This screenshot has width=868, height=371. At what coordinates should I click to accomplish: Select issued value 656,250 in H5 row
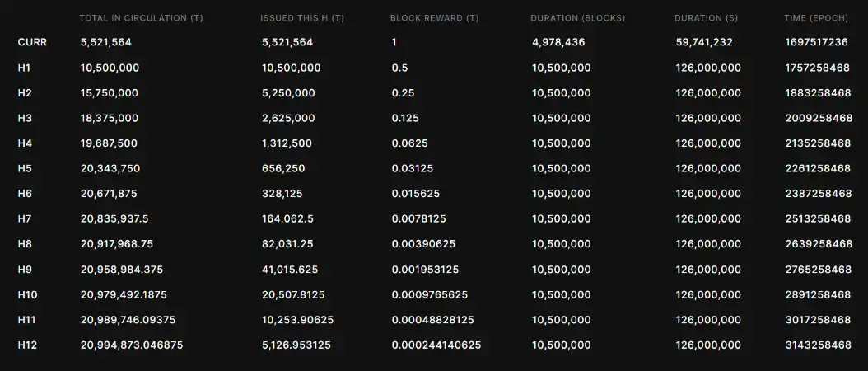tap(283, 169)
